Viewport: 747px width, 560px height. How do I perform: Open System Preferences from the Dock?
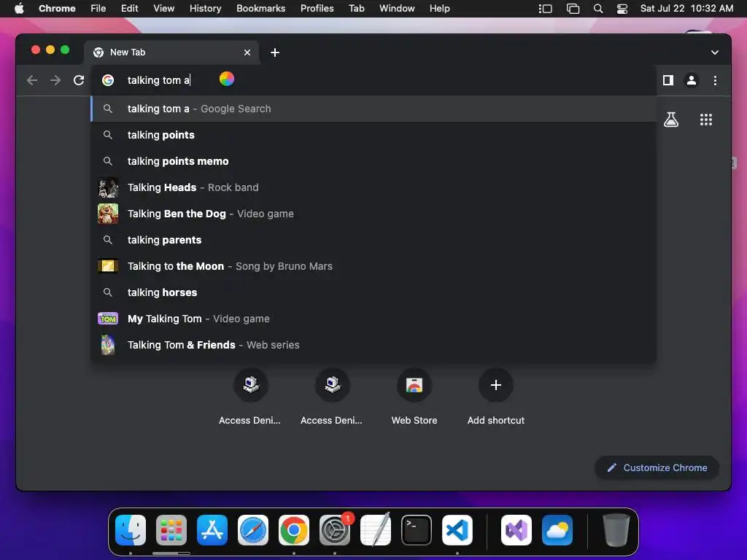335,530
